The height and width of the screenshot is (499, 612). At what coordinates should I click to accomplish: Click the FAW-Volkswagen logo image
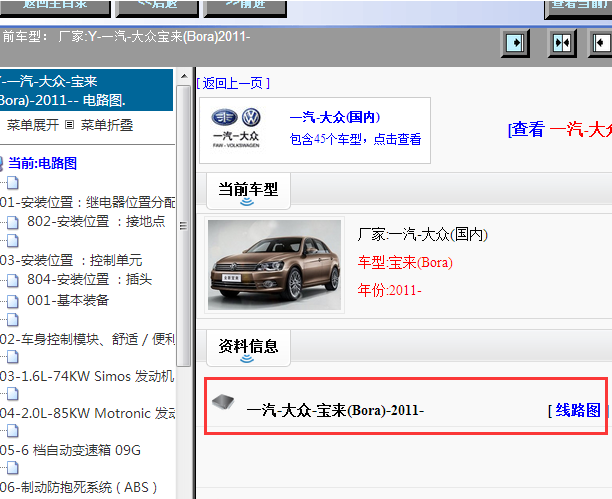tap(236, 128)
